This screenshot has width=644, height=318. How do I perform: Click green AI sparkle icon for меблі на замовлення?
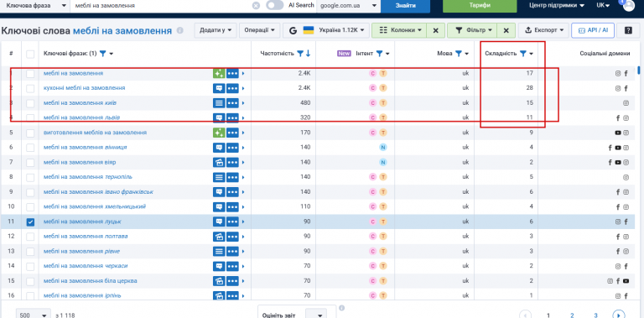tap(219, 74)
